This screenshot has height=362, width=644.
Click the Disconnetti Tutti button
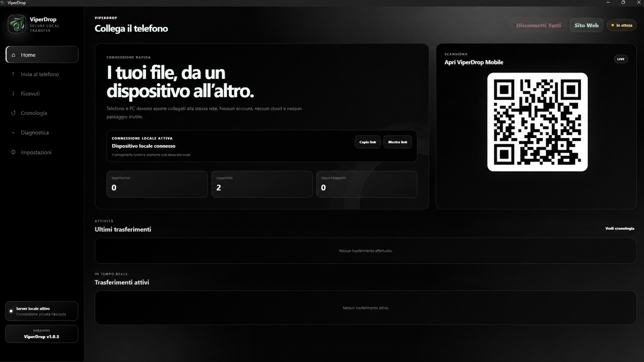pos(538,25)
